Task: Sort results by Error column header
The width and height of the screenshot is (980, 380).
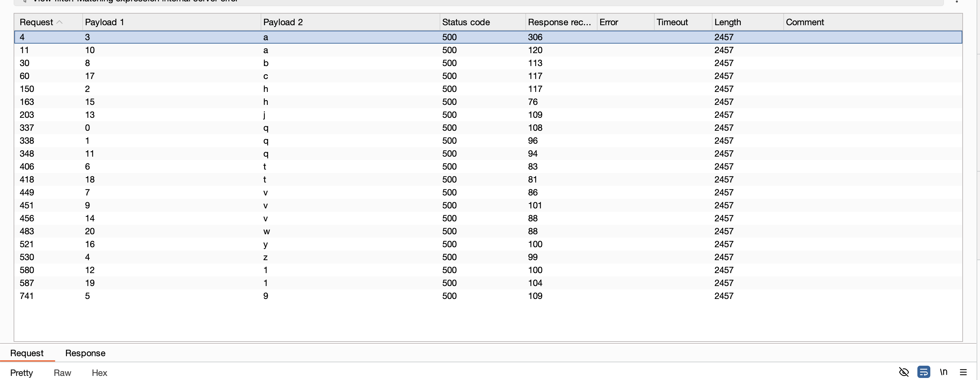Action: pos(625,22)
